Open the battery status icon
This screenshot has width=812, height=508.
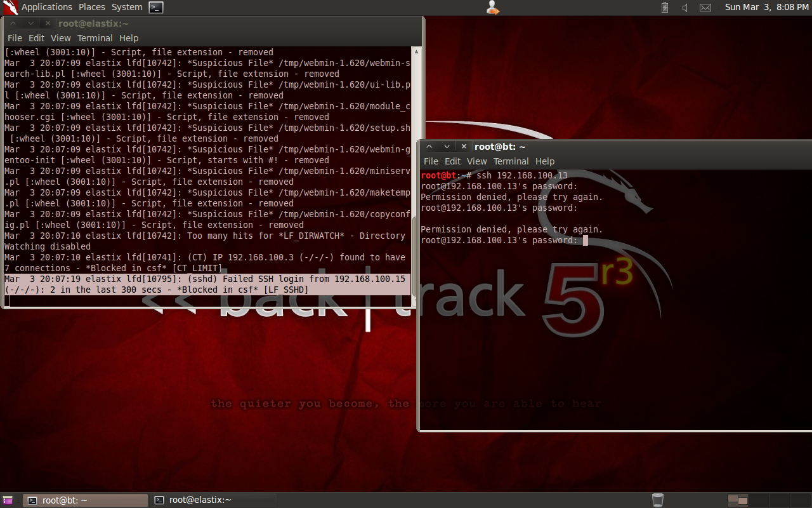tap(665, 8)
